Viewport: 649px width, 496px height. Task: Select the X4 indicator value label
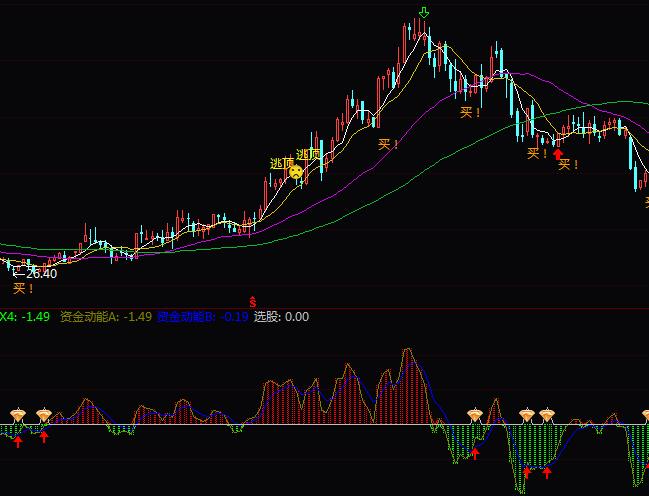[x=25, y=317]
